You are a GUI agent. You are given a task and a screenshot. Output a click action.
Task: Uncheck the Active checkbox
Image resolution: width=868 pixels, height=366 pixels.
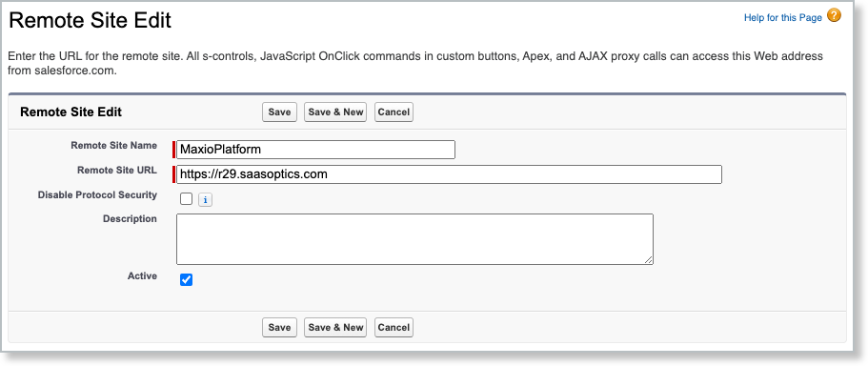[187, 279]
